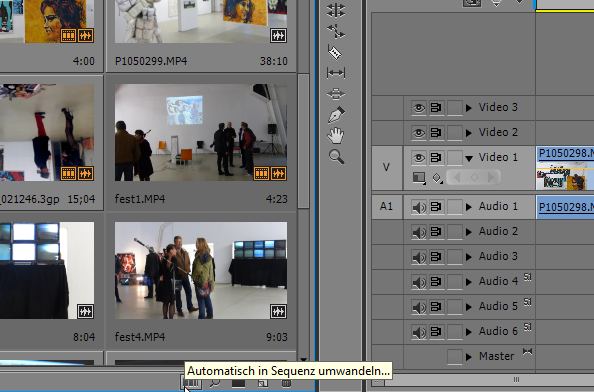The image size is (594, 392).
Task: Click the A1 source track indicator
Action: click(x=386, y=206)
